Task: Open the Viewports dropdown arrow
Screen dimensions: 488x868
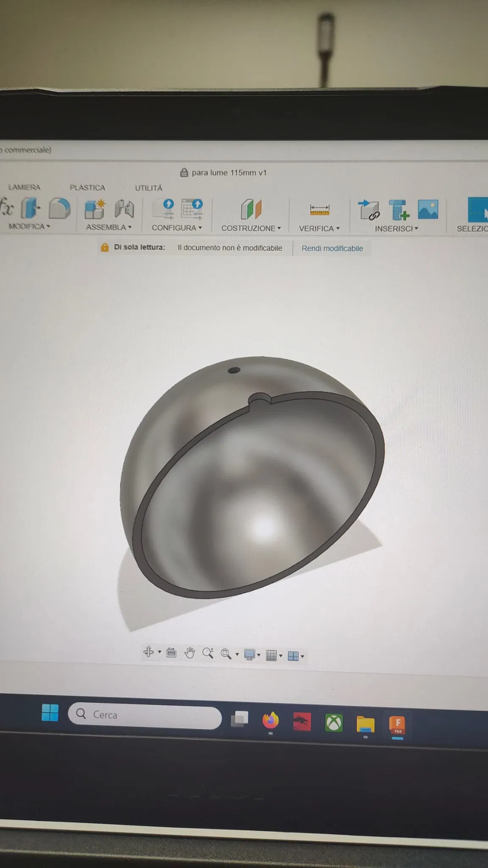Action: point(302,657)
